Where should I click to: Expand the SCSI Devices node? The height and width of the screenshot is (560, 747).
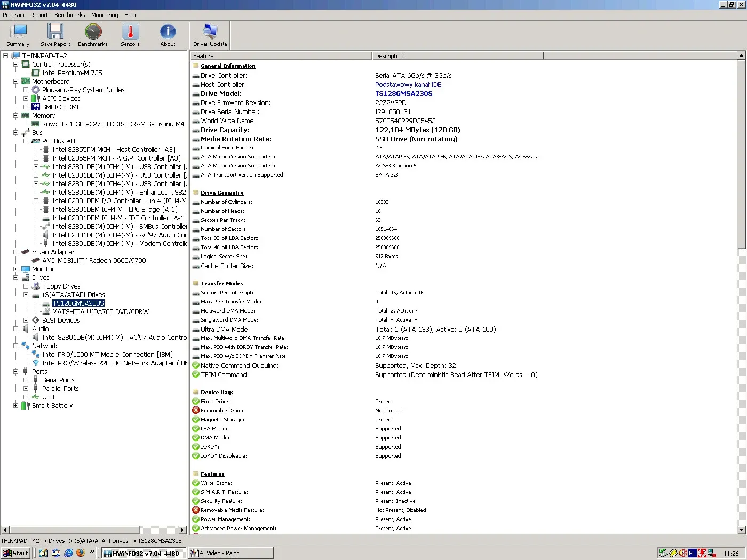[x=26, y=321]
